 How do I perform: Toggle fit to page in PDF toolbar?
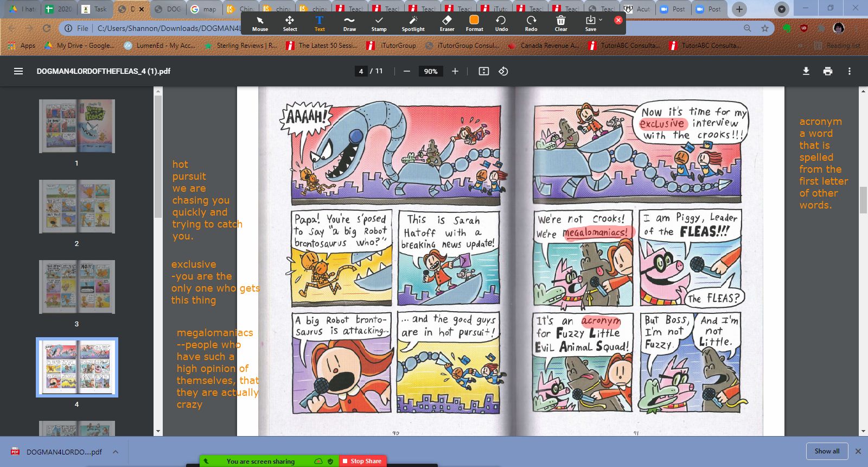click(484, 71)
